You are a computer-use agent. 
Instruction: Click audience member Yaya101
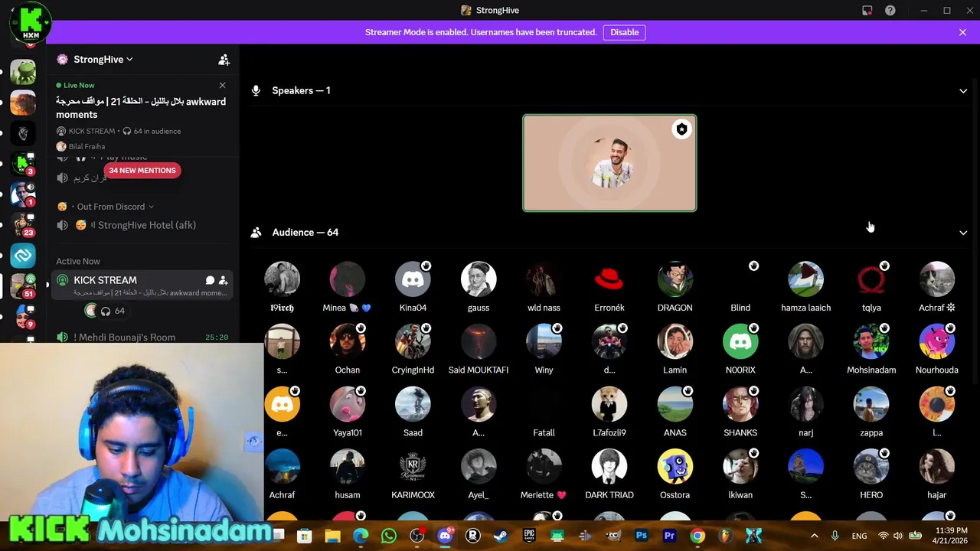tap(347, 413)
